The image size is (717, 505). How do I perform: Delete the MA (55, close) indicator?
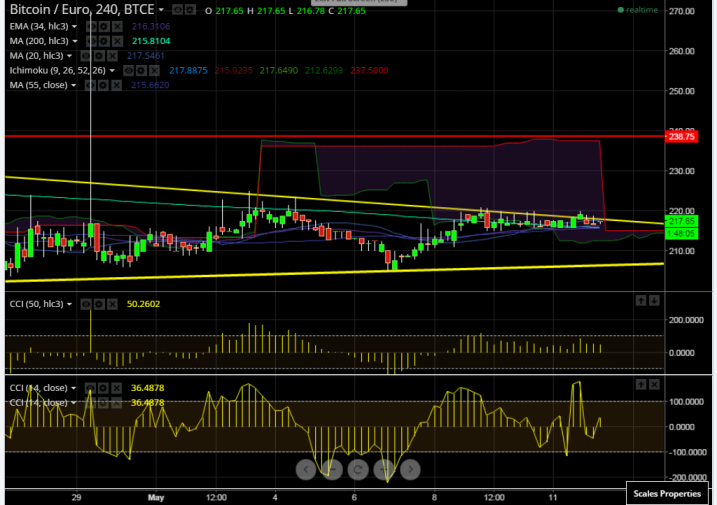116,85
